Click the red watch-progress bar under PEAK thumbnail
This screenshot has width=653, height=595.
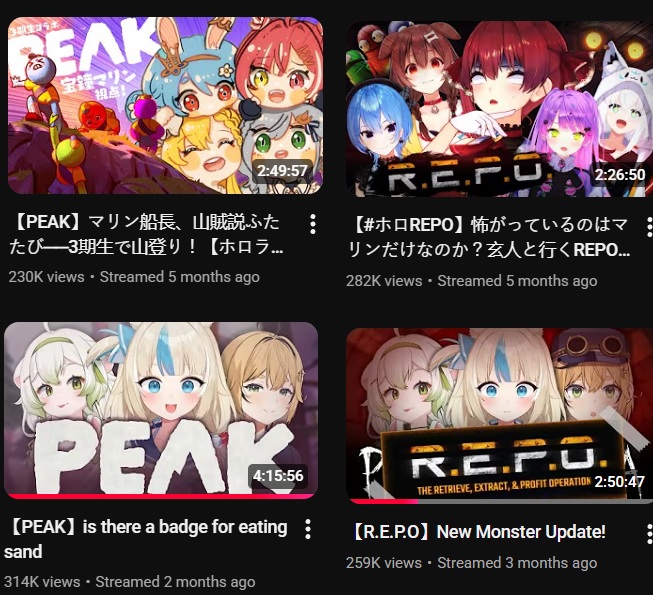[161, 496]
